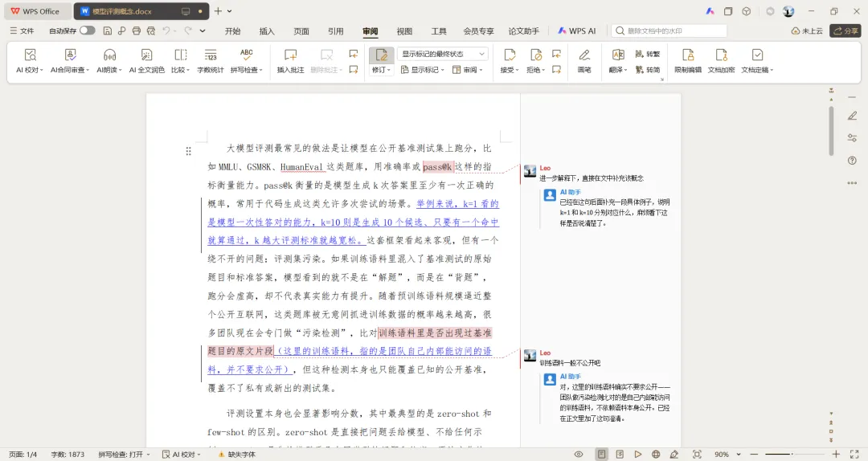
Task: Select the 画笔 pen tool
Action: (584, 61)
